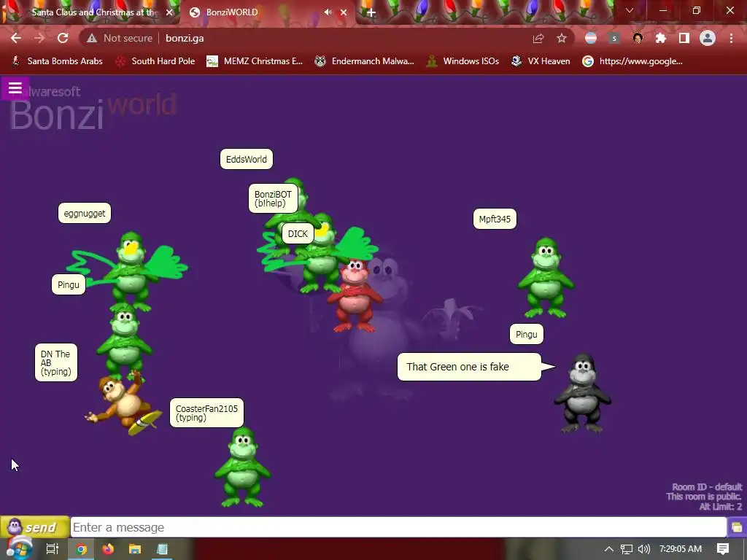Screen dimensions: 747x560
Task: Click the Mpft345 name tag
Action: [495, 219]
